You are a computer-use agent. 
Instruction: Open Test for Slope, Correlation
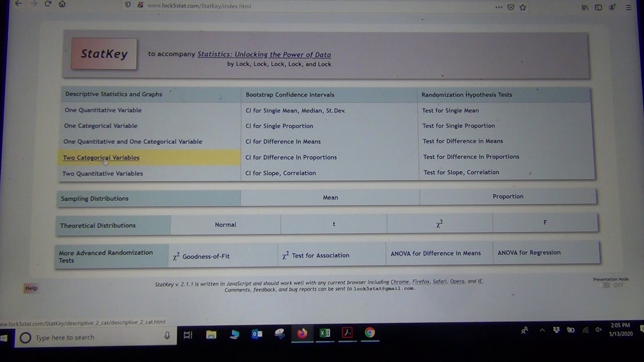tap(461, 172)
